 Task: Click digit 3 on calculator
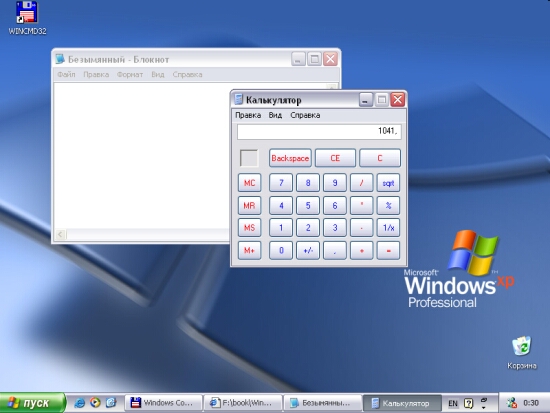[335, 228]
